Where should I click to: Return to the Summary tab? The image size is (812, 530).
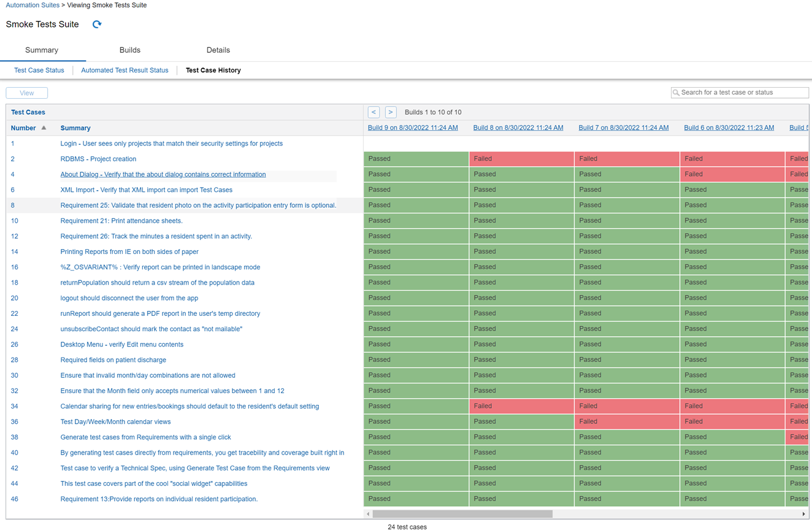point(41,50)
